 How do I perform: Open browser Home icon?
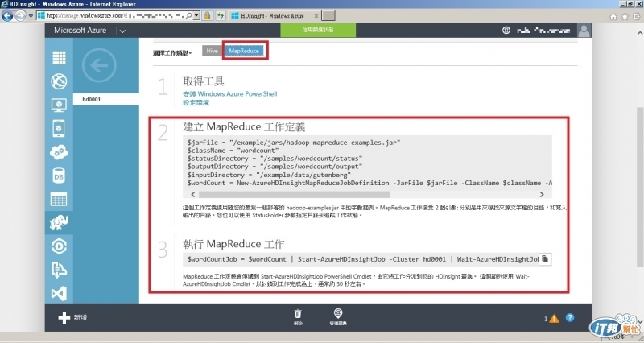(x=613, y=16)
